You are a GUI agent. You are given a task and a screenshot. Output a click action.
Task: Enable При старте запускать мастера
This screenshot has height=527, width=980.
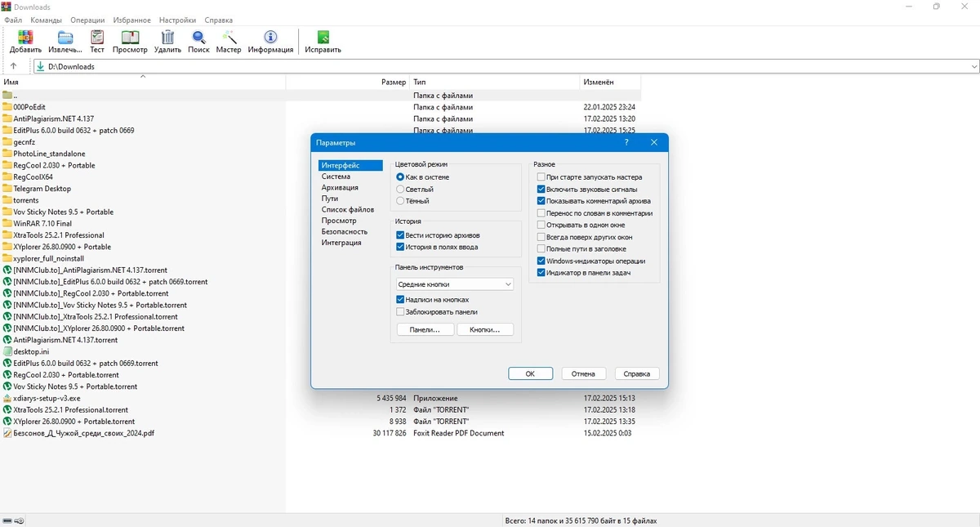(x=541, y=176)
